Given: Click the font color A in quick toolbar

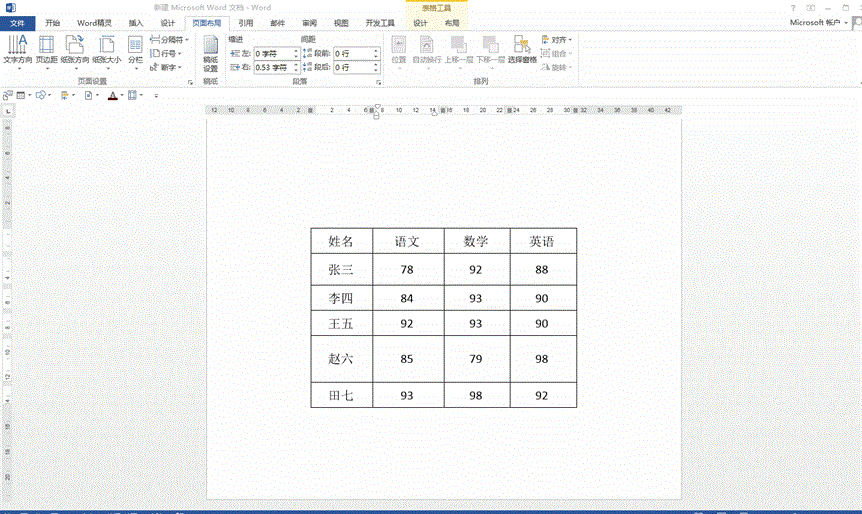Looking at the screenshot, I should click(111, 95).
